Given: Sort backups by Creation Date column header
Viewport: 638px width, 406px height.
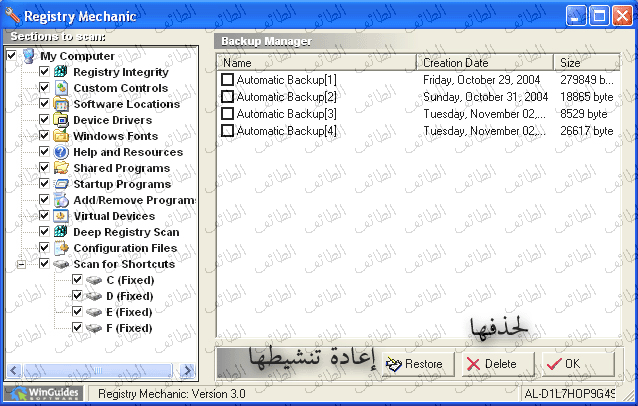Looking at the screenshot, I should [485, 63].
